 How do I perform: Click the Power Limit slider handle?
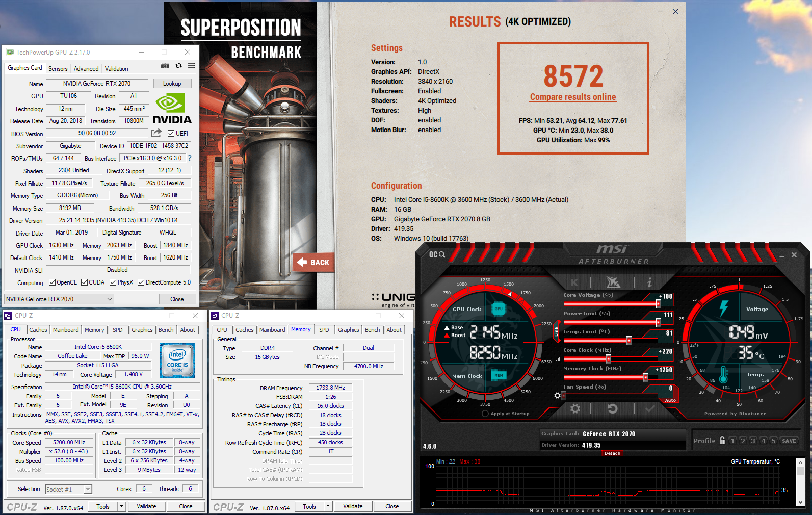click(x=658, y=322)
